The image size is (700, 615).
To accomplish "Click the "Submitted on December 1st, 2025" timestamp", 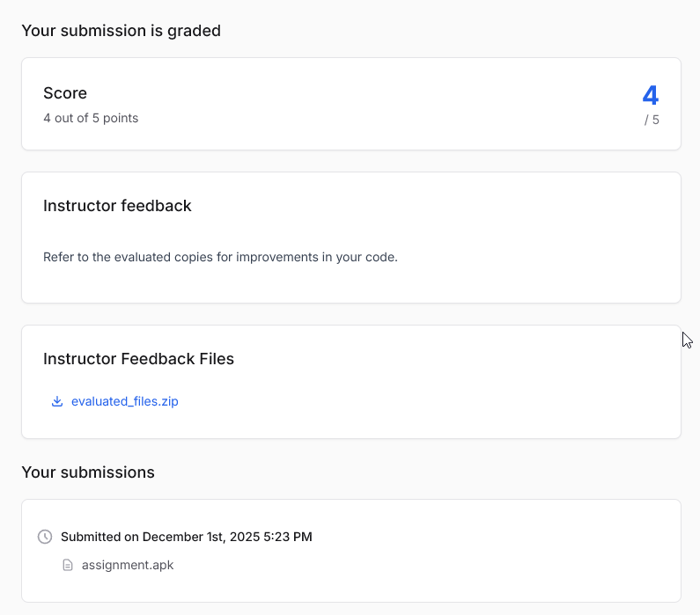I will click(161, 537).
